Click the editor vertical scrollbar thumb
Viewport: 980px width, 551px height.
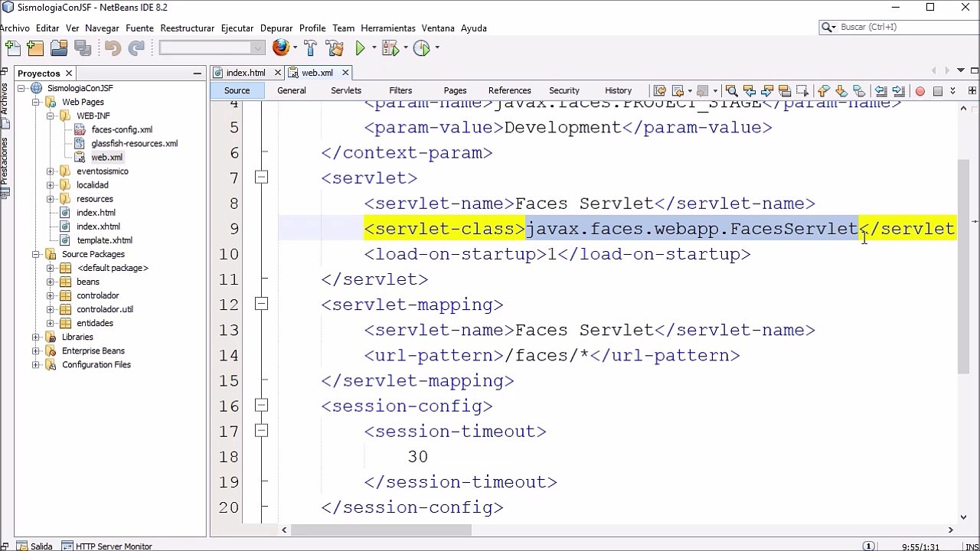point(963,267)
